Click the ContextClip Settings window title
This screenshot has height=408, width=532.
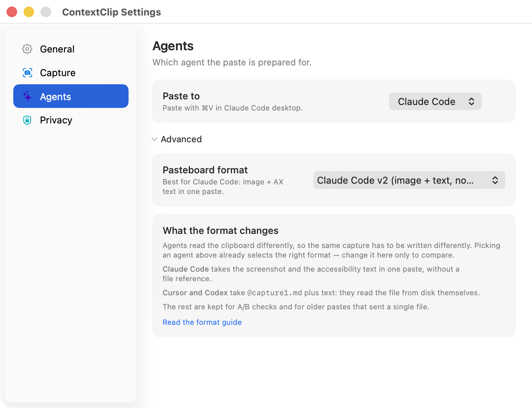[112, 12]
